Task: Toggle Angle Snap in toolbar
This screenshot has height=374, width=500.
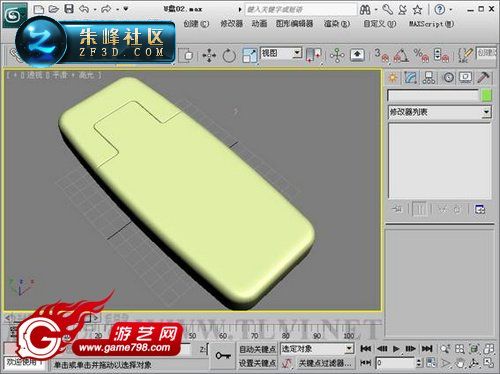Action: pos(401,55)
